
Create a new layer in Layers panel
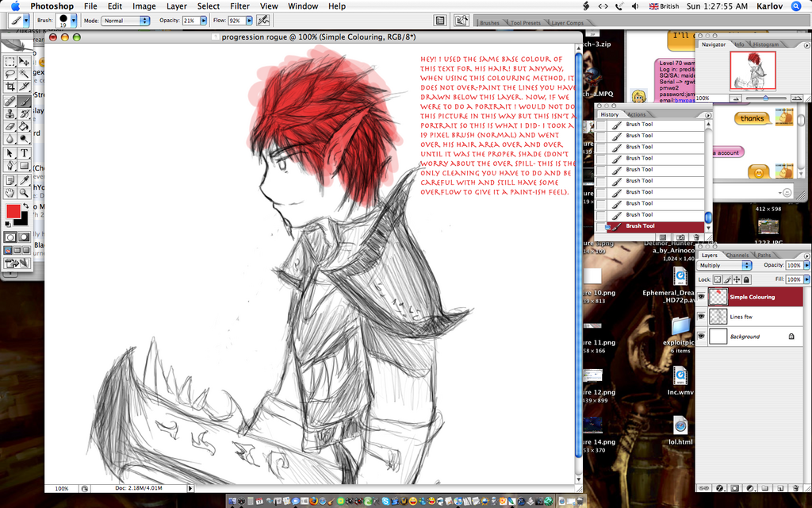[x=780, y=488]
